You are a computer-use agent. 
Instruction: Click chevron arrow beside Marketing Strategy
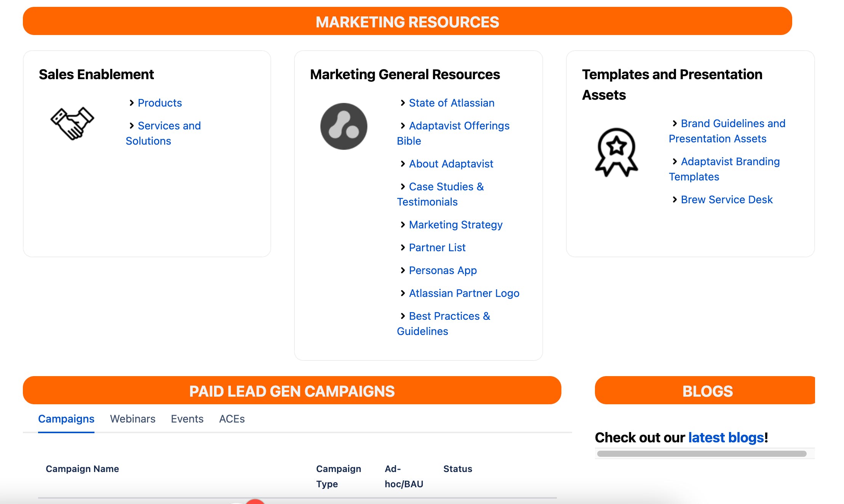point(403,225)
